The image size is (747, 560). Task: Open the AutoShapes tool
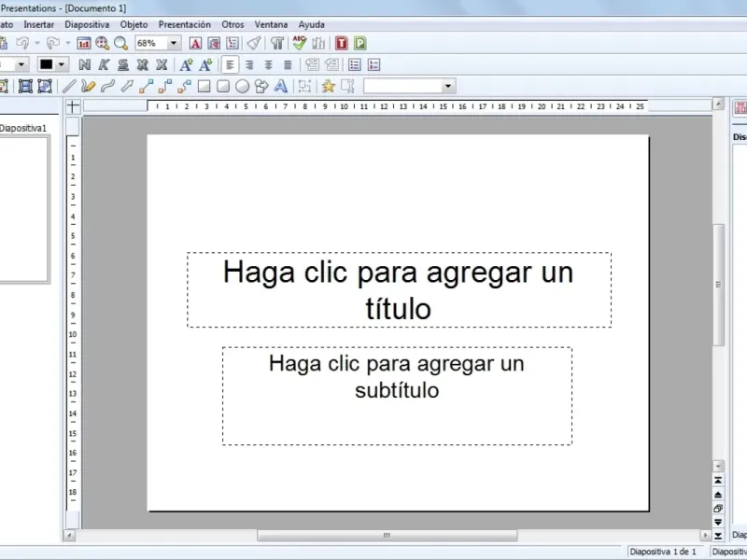coord(261,86)
